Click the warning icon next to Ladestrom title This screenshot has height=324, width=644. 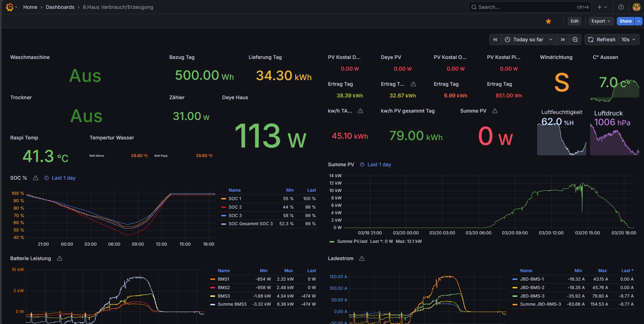click(362, 258)
